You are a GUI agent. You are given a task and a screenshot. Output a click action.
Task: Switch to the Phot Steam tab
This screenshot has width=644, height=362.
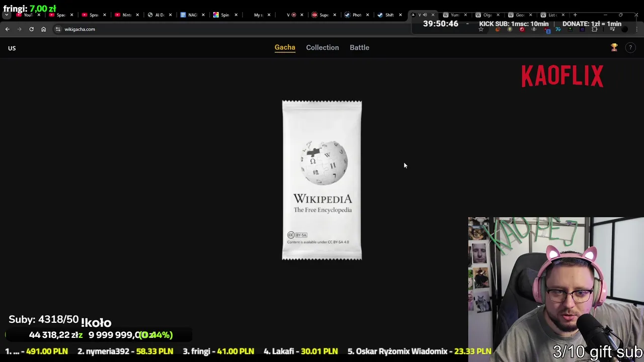pos(356,15)
